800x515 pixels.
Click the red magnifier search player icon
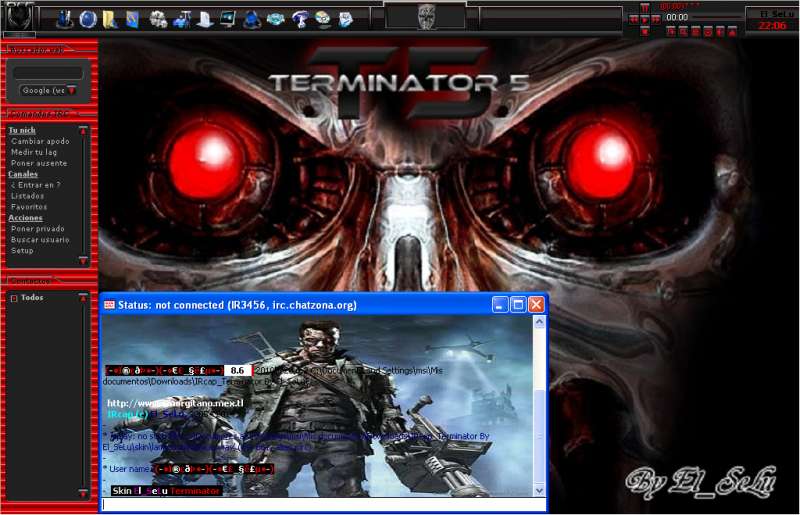683,32
